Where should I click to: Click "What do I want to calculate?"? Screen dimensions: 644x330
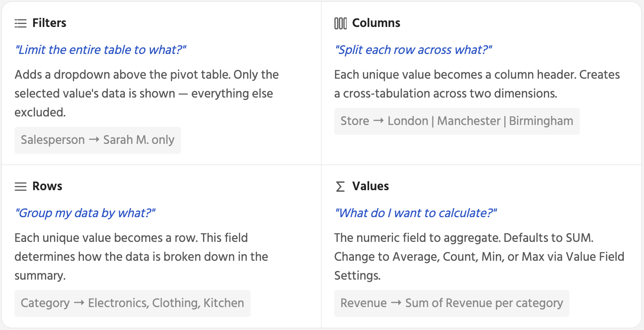(x=416, y=213)
